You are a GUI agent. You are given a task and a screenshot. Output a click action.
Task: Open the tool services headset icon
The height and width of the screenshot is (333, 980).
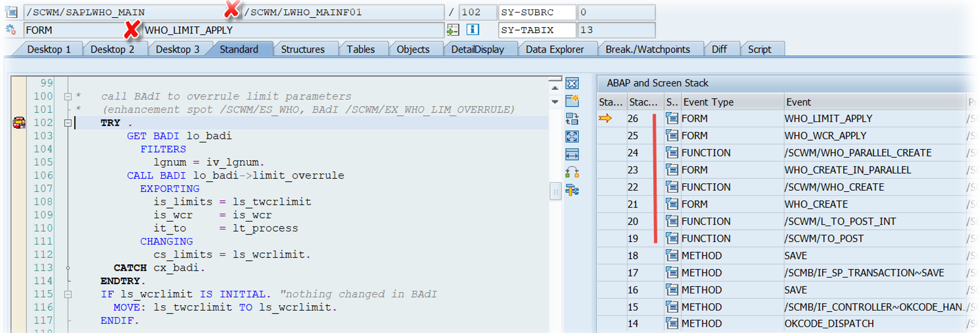point(572,172)
